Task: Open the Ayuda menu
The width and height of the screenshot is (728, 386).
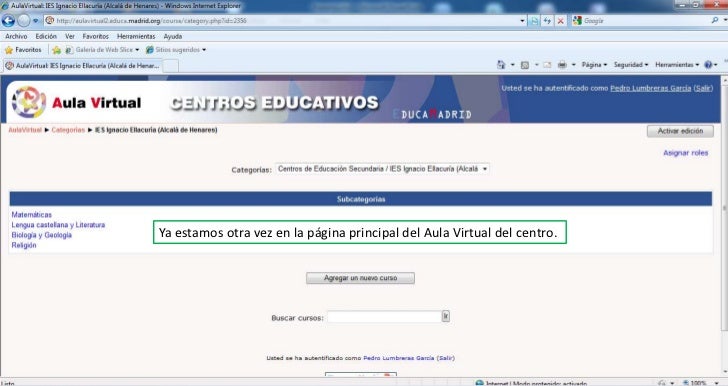Action: [x=173, y=36]
